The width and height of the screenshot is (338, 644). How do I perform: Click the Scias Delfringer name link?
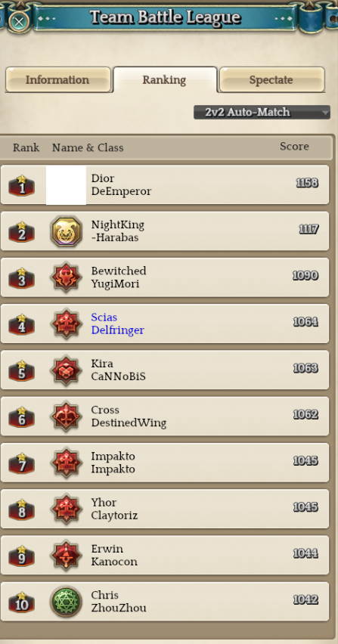[117, 324]
